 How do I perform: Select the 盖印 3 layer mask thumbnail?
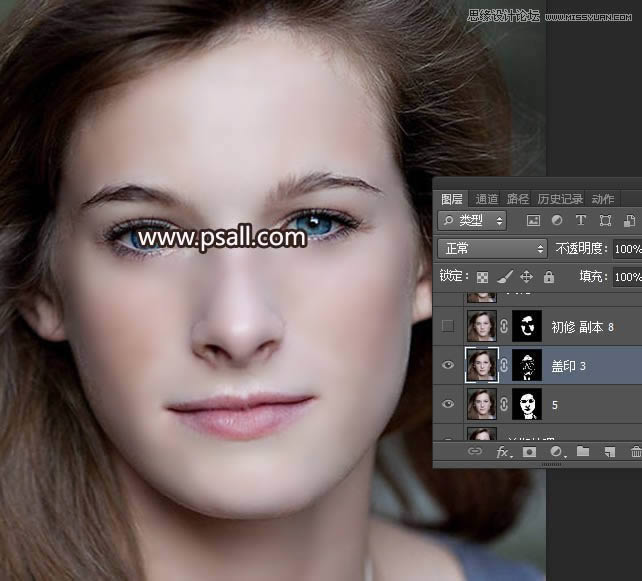pyautogui.click(x=527, y=366)
